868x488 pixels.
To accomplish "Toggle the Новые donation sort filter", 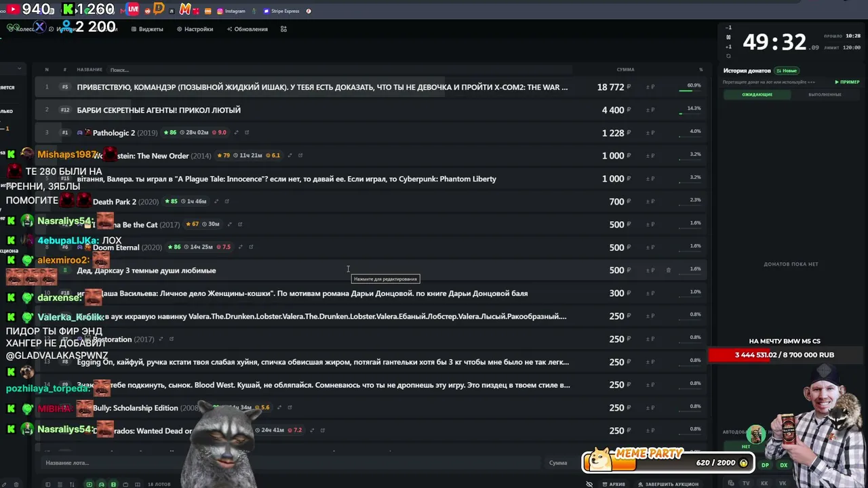I will pyautogui.click(x=787, y=70).
